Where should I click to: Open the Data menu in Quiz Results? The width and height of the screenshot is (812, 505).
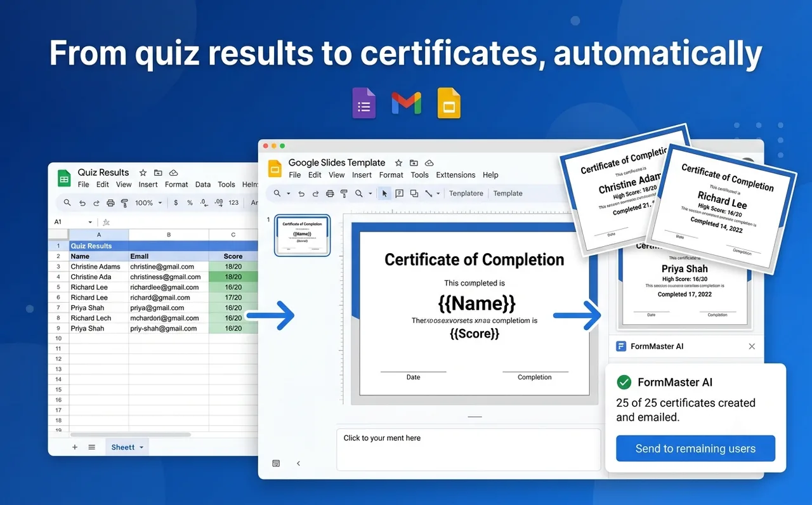click(203, 185)
